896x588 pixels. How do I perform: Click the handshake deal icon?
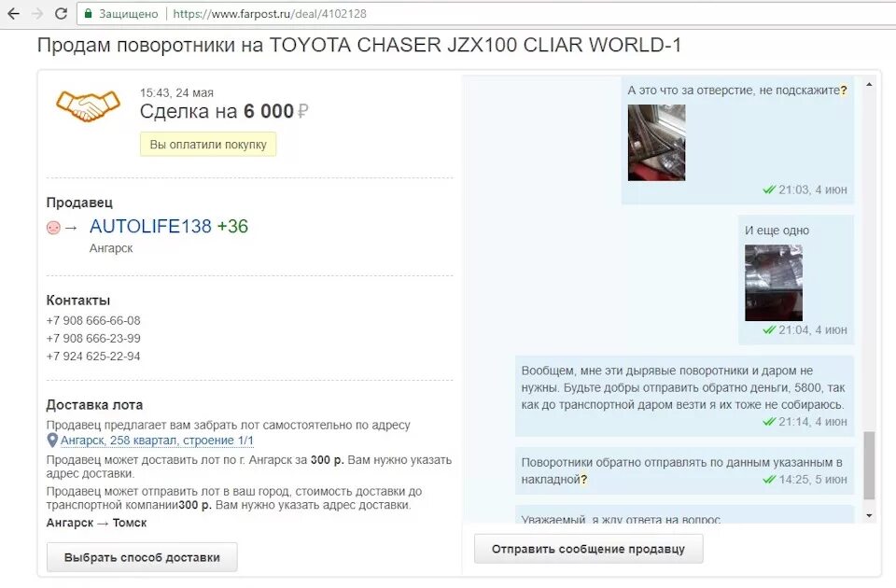coord(88,105)
